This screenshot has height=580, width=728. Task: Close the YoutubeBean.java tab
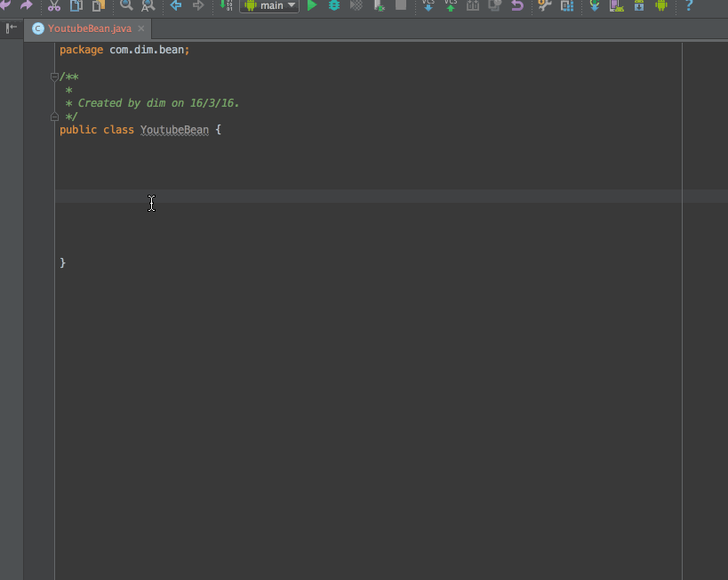coord(141,28)
